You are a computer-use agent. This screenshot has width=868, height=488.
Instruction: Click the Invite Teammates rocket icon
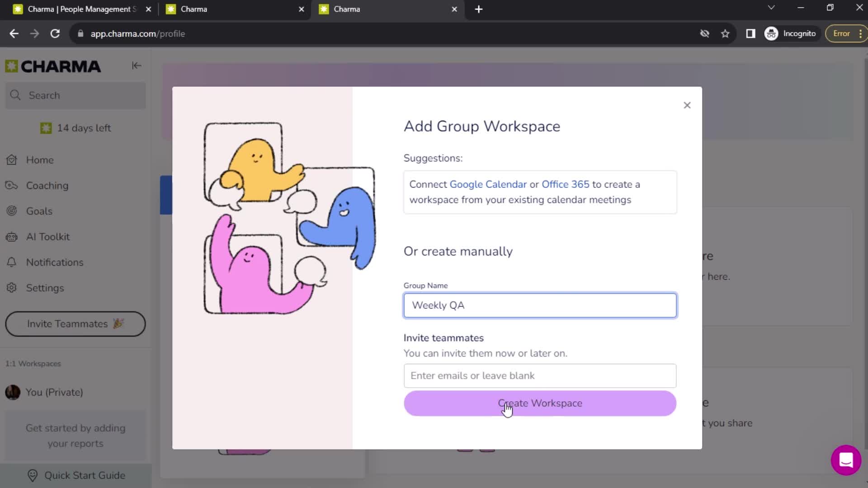(x=118, y=324)
